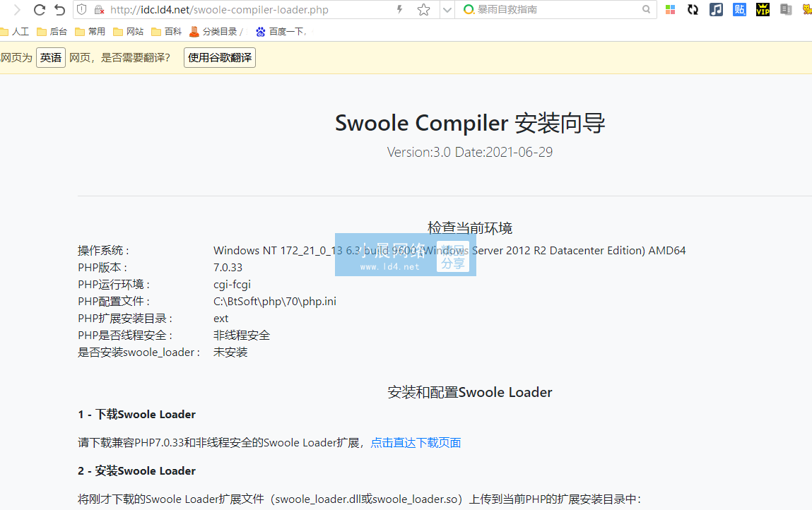
Task: Click the 检查当前环境 section heading
Action: point(470,228)
